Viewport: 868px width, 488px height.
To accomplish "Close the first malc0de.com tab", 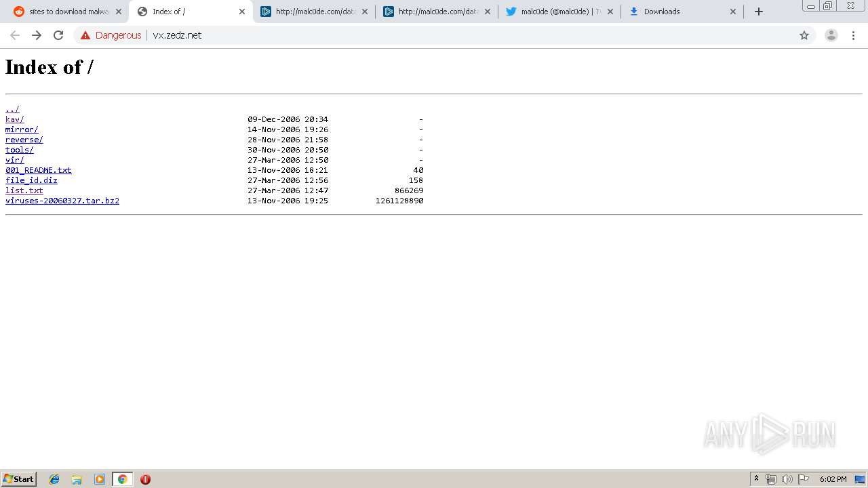I will 365,12.
